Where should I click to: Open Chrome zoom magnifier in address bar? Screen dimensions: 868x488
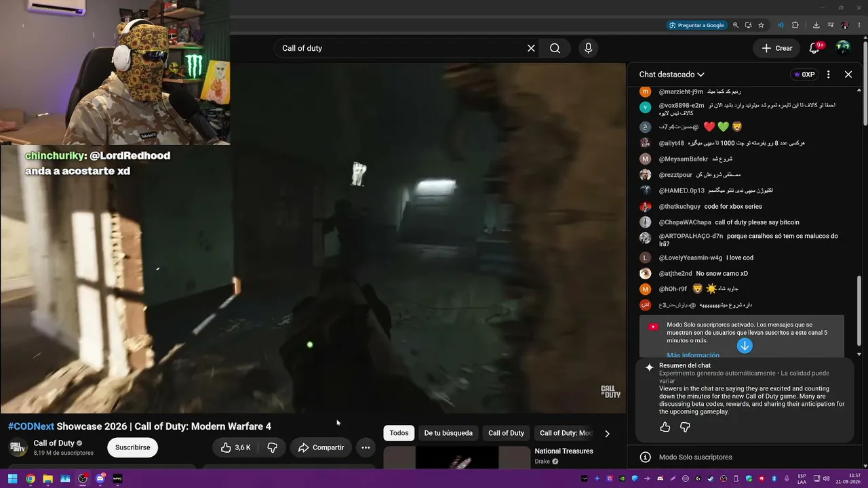tap(736, 25)
